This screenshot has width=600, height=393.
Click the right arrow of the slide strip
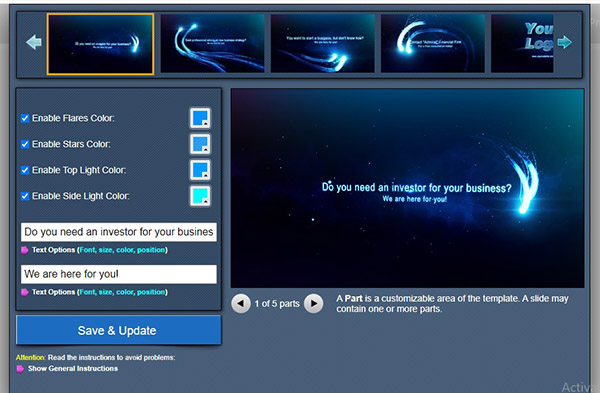(564, 42)
